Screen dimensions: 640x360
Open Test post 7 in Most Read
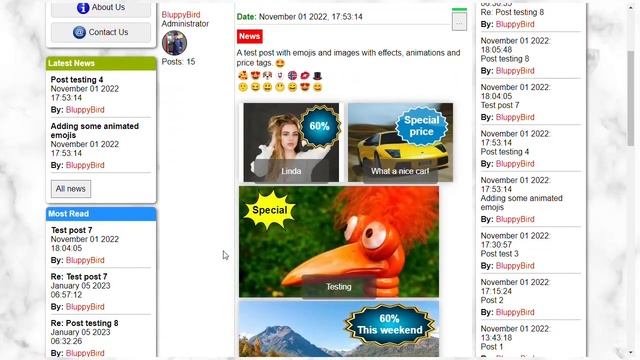click(71, 230)
